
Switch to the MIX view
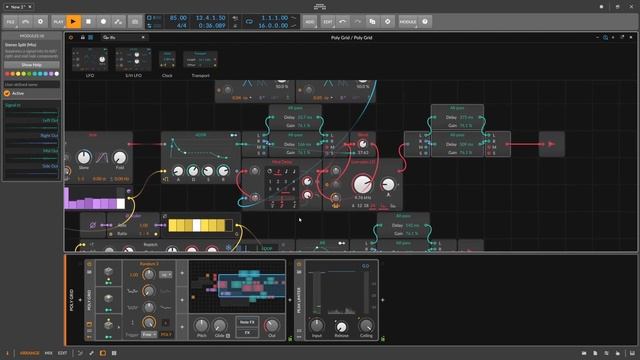(x=49, y=353)
